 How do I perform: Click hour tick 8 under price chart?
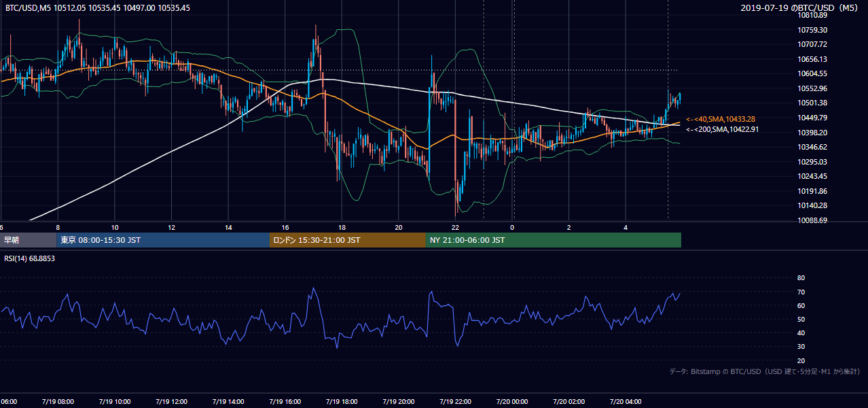point(58,227)
